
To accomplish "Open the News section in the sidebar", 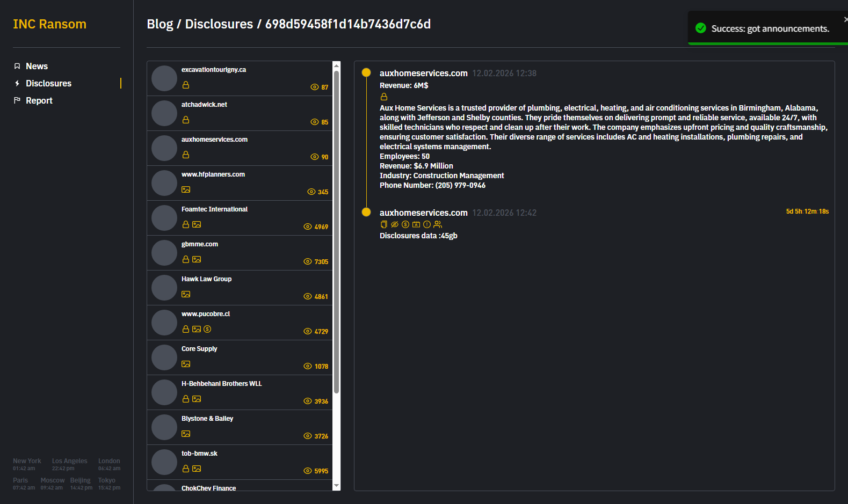I will (x=37, y=66).
